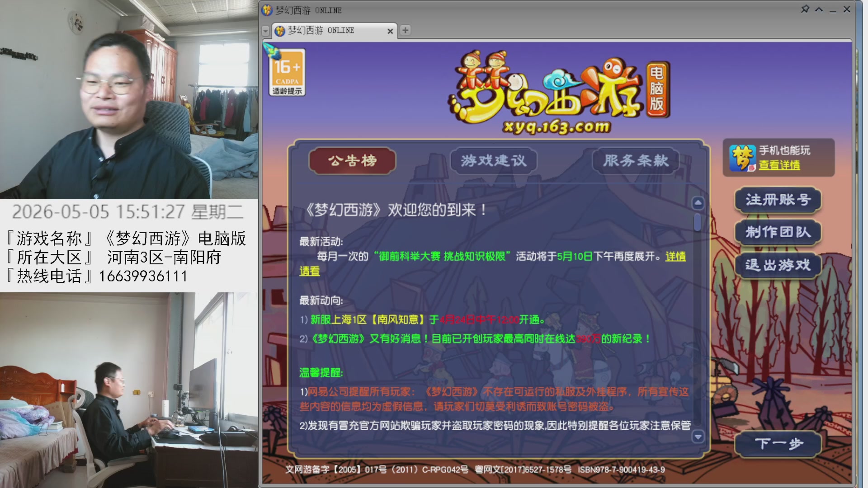Open the 查看详情 link
The height and width of the screenshot is (488, 868).
(x=779, y=165)
